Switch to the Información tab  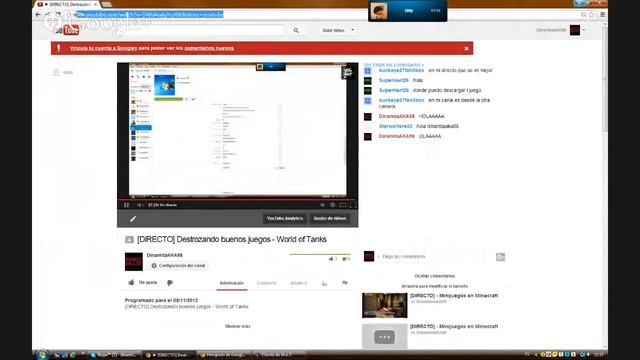(x=231, y=283)
